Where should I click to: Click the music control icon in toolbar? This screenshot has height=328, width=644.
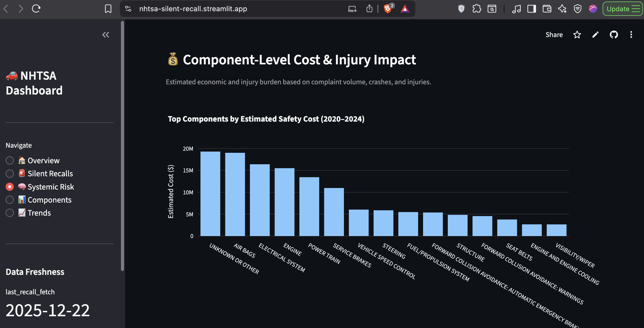(x=516, y=8)
